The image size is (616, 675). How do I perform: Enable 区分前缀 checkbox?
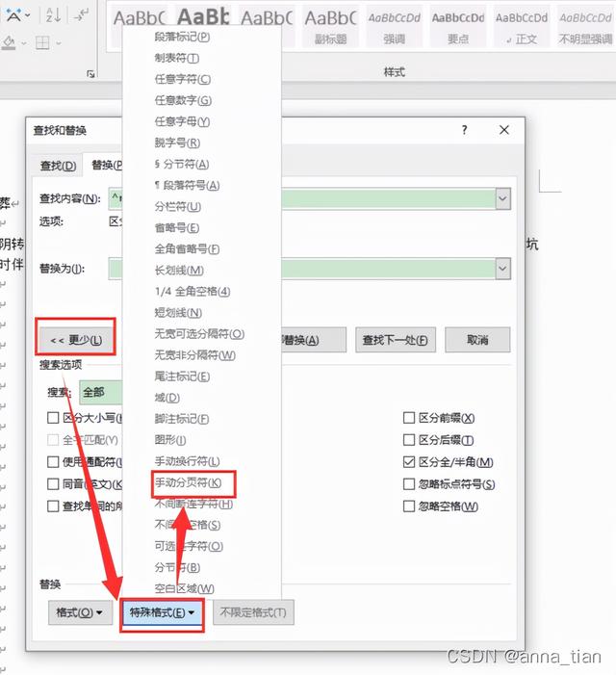point(409,418)
